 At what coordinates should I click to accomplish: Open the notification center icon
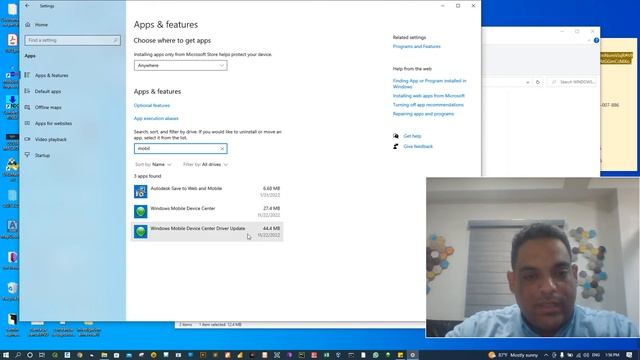pyautogui.click(x=630, y=355)
